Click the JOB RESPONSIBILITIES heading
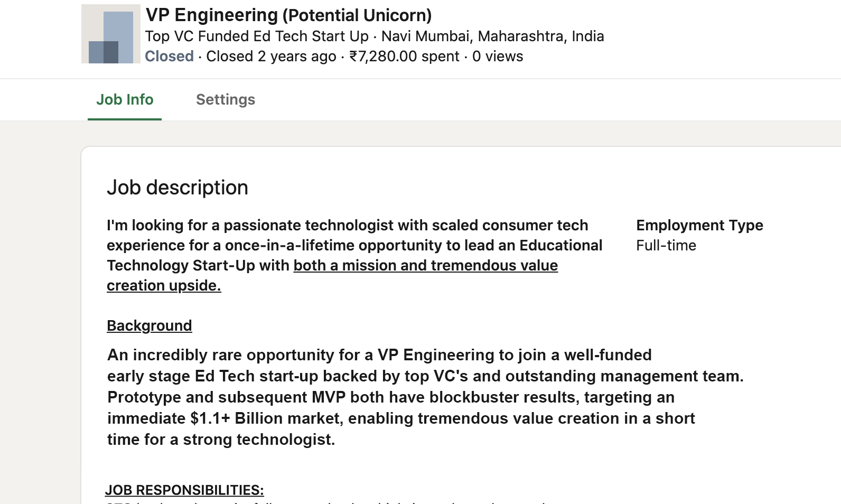This screenshot has height=504, width=841. [x=184, y=490]
